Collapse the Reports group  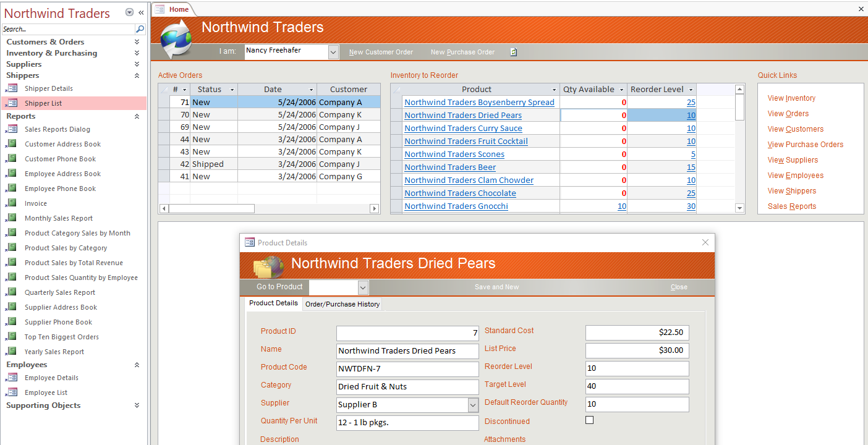pos(137,116)
